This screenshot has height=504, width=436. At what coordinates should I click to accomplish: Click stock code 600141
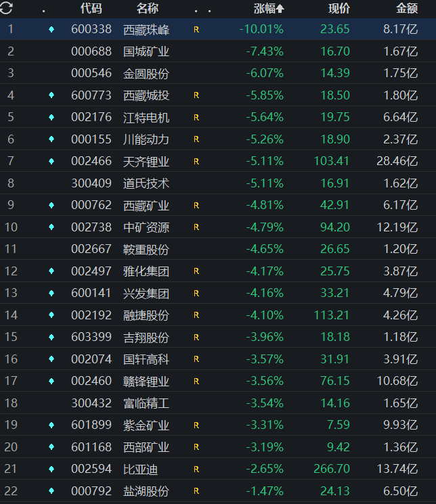click(91, 293)
